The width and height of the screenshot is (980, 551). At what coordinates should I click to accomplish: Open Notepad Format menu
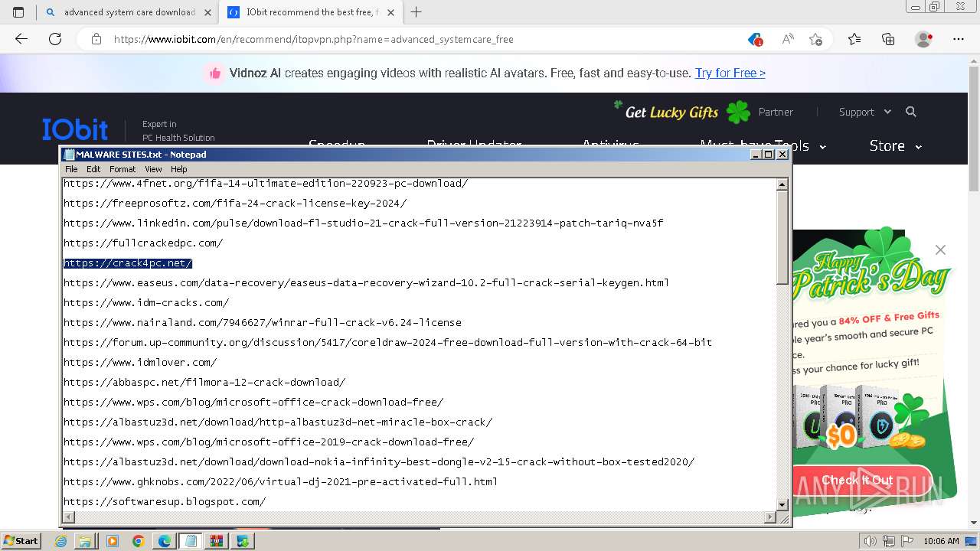click(122, 169)
